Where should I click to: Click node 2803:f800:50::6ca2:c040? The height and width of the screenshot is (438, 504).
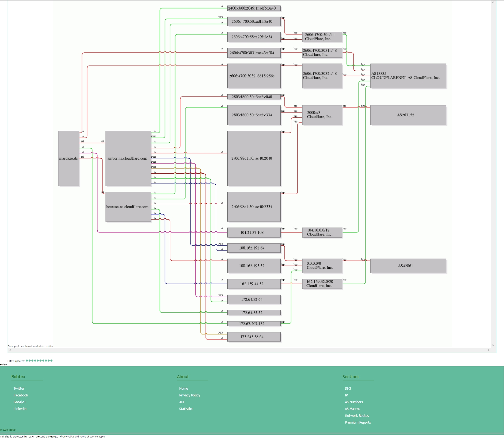click(254, 97)
